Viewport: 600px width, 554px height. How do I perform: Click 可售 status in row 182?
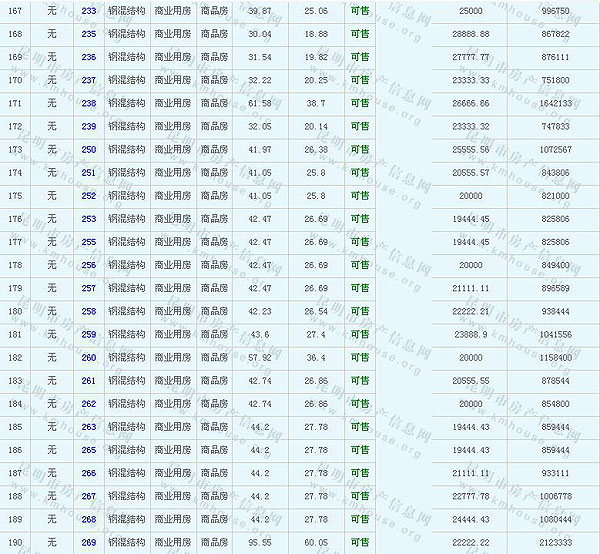click(x=359, y=358)
